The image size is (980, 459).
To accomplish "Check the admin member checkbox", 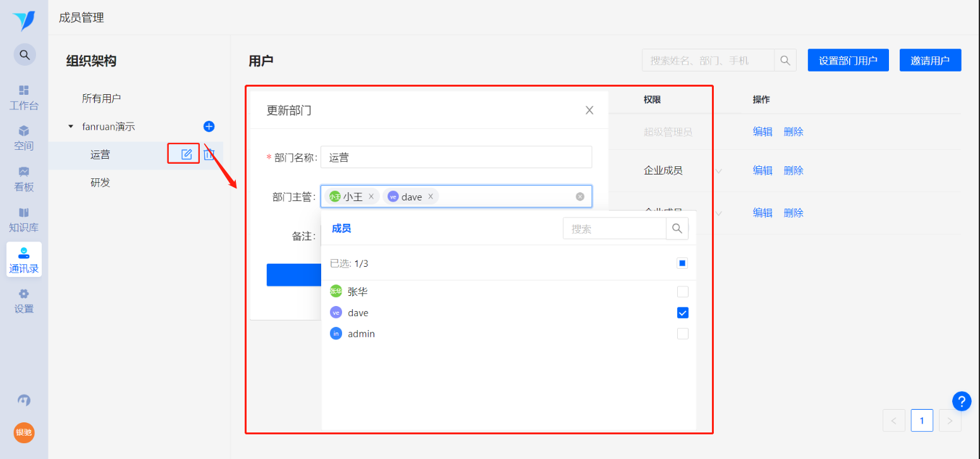I will point(682,334).
